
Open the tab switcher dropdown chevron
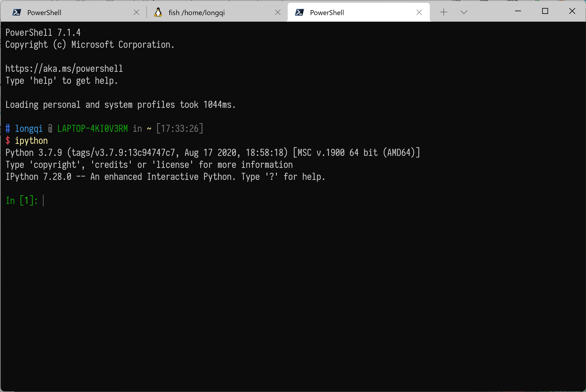(463, 12)
